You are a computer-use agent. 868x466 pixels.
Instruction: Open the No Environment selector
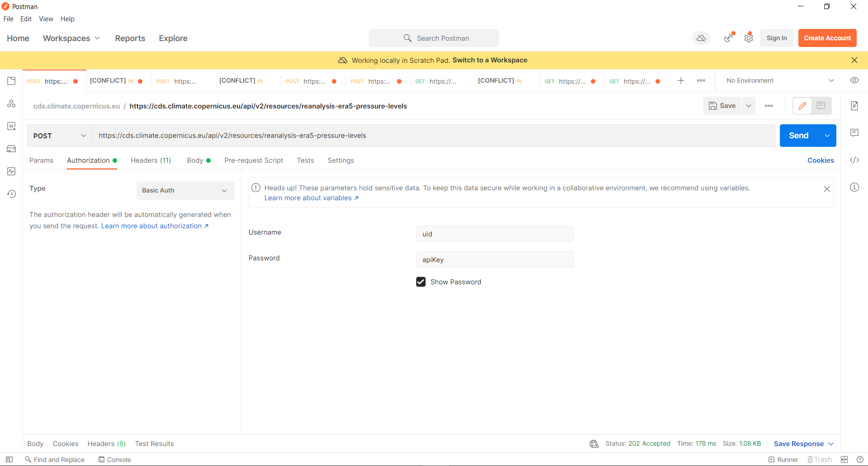[x=780, y=80]
